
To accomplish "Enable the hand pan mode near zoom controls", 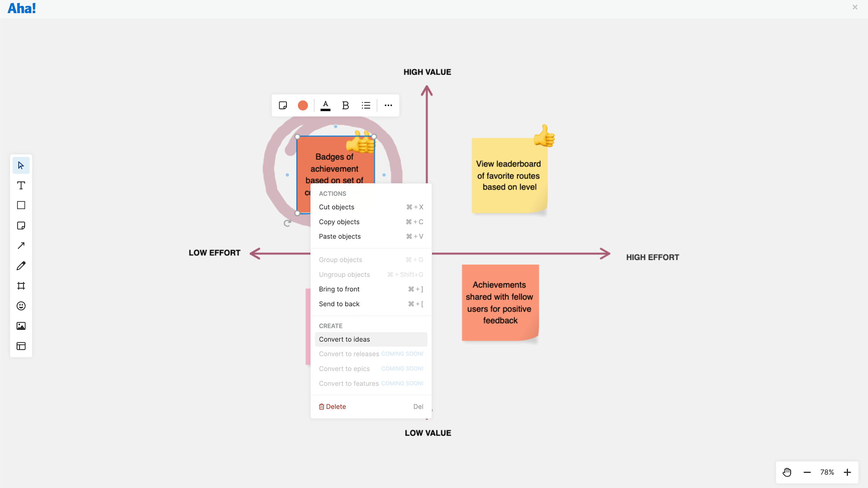I will 787,472.
